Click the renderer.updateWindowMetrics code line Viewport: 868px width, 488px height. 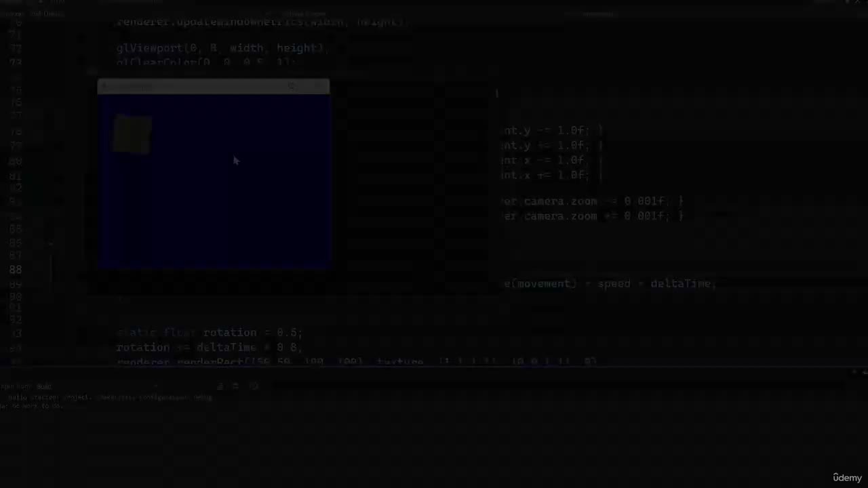(x=260, y=22)
